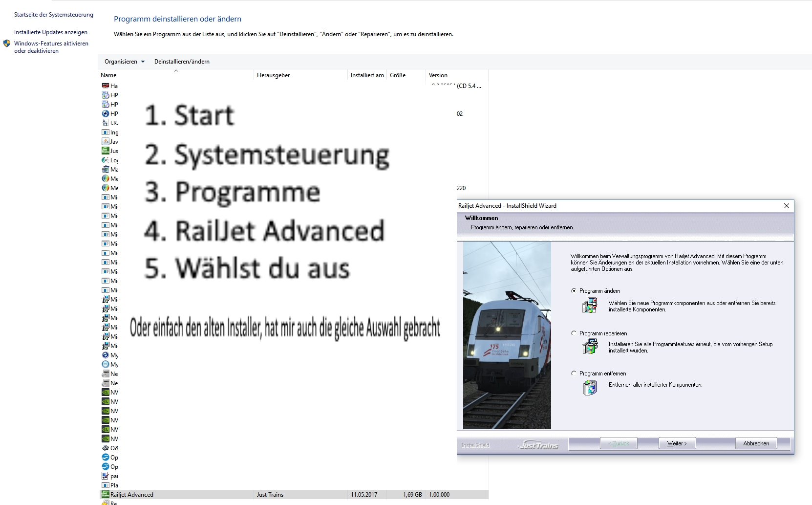Screen dimensions: 812x505
Task: Select the 'Railjet Advanced' row name
Action: (x=132, y=495)
